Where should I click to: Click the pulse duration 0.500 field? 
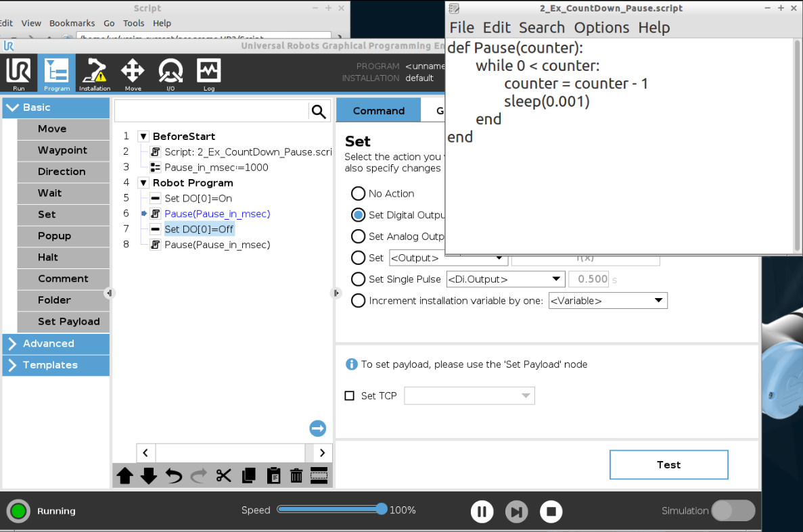[x=589, y=279]
